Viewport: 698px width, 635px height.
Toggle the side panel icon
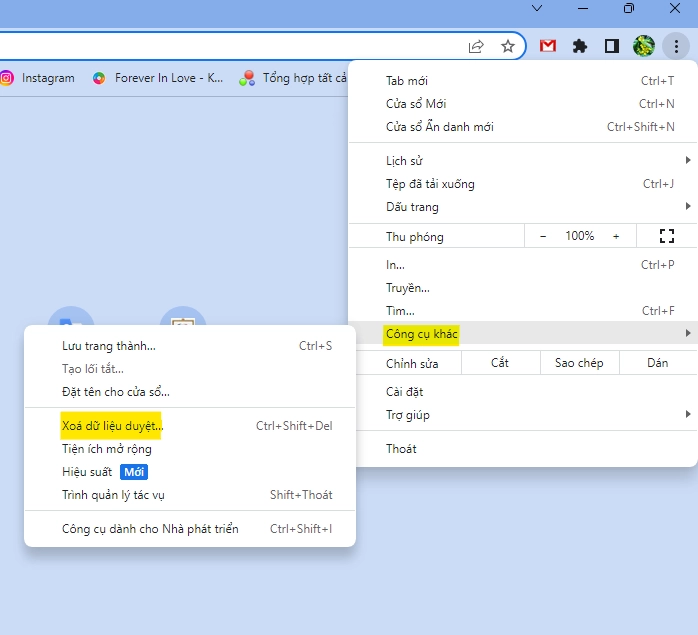point(611,46)
